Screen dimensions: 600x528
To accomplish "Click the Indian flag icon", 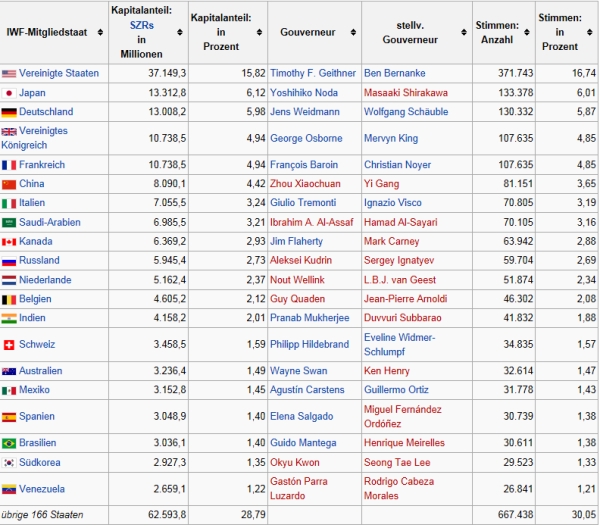I will (x=9, y=318).
